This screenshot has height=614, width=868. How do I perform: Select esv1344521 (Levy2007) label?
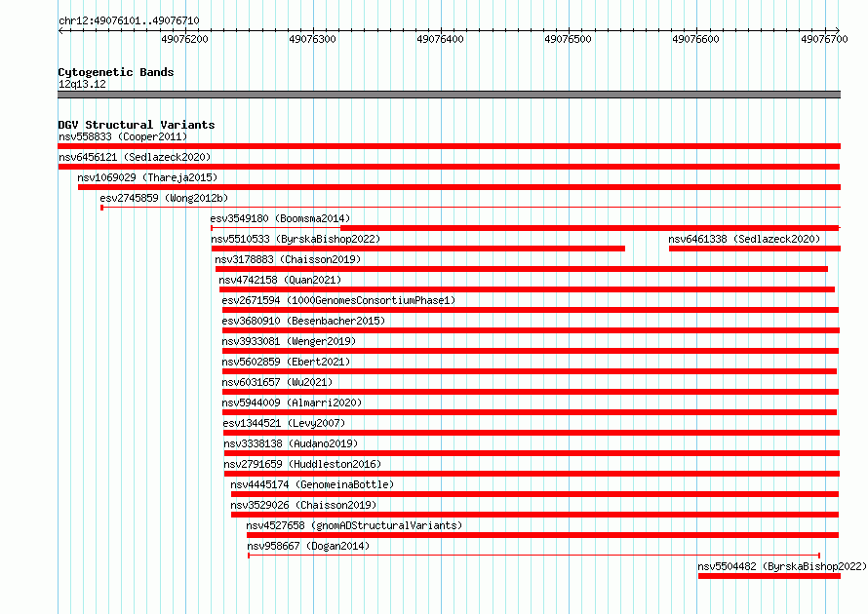[284, 423]
